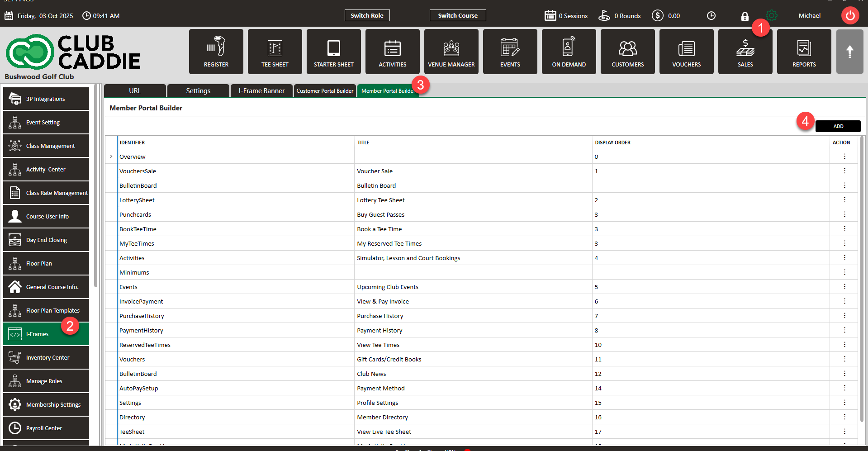Click the lock icon in top bar
The height and width of the screenshot is (451, 868).
click(745, 16)
